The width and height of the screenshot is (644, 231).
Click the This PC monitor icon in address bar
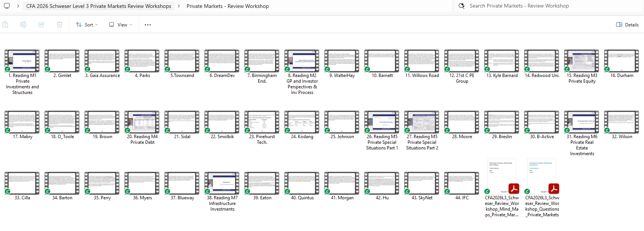click(x=7, y=6)
